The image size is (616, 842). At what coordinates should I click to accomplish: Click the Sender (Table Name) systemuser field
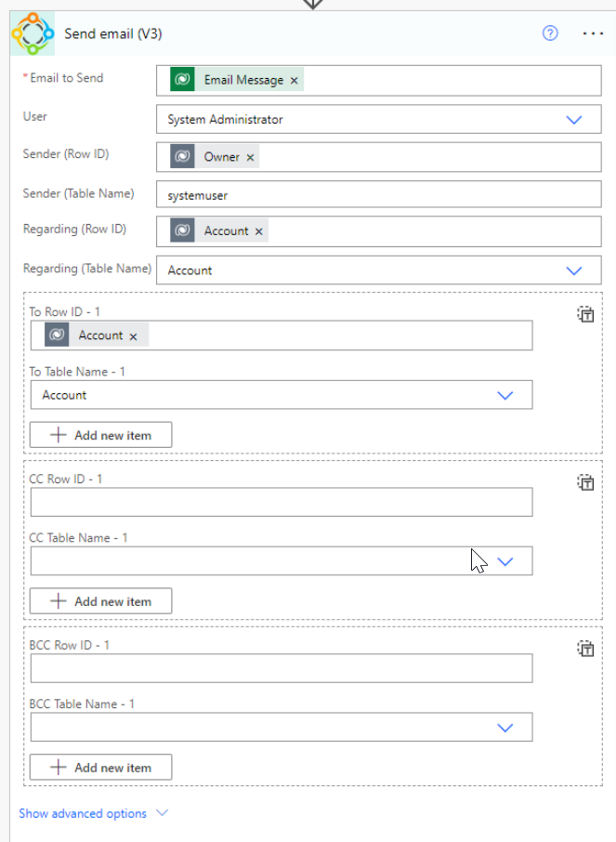tap(379, 194)
